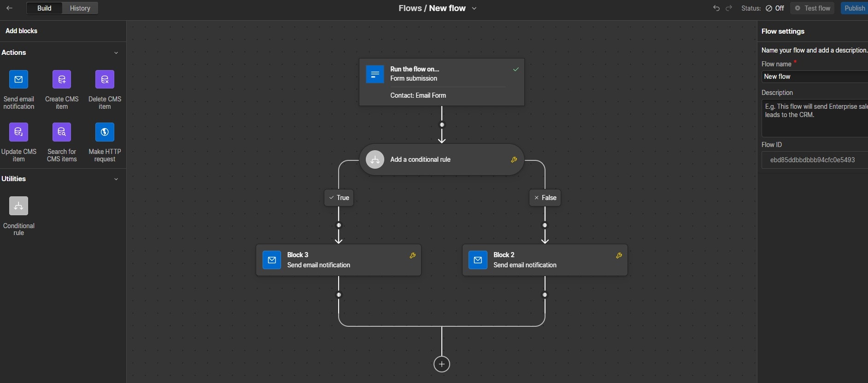The height and width of the screenshot is (383, 868).
Task: Click the Flows breadcrumb link
Action: 410,8
